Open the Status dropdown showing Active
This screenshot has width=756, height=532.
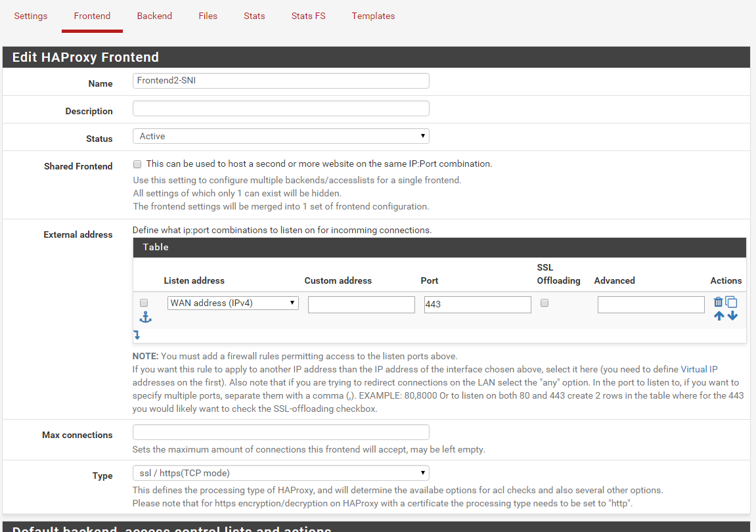[280, 136]
